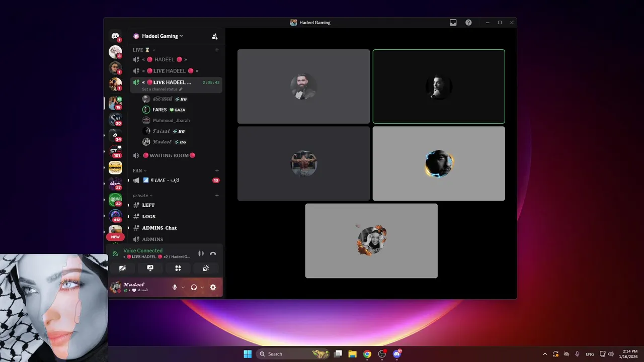Screen dimensions: 644x362
Task: Add a channel to LIVE category
Action: pos(217,50)
